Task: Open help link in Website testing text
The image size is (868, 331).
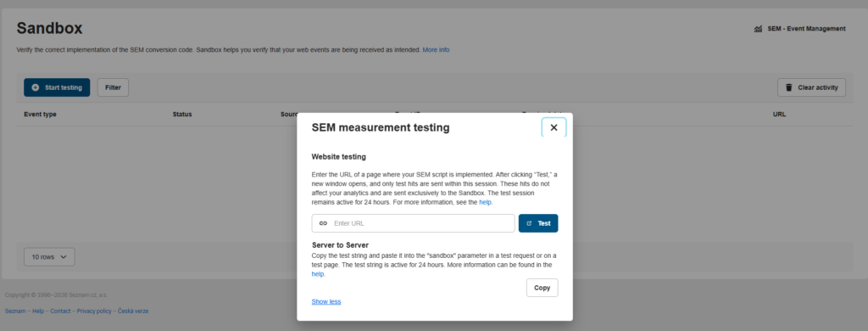Action: coord(486,203)
